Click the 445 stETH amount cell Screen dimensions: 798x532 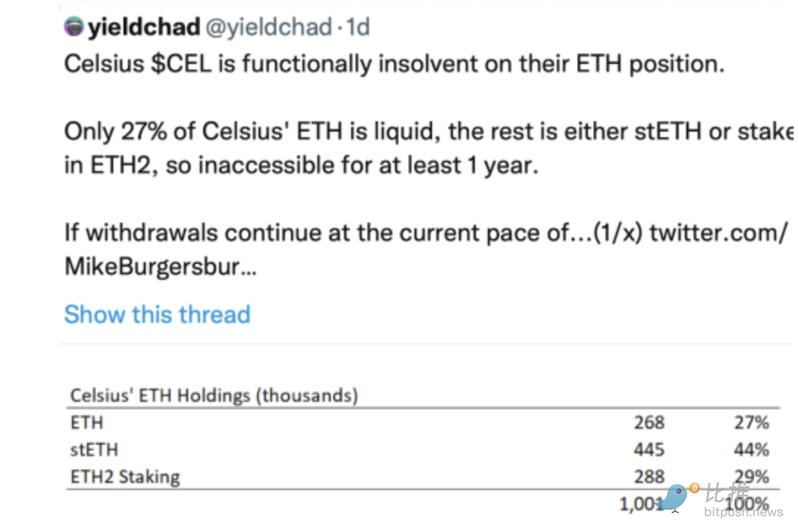click(649, 450)
